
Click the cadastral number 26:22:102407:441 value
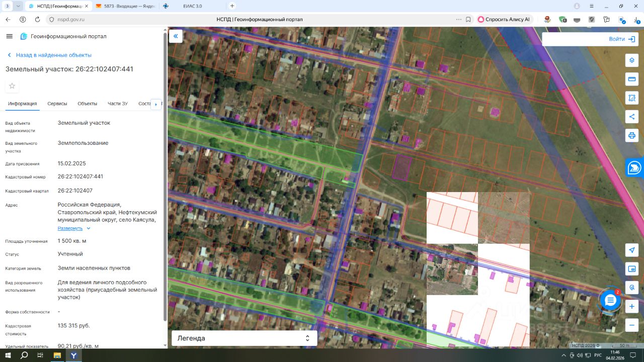pyautogui.click(x=80, y=176)
